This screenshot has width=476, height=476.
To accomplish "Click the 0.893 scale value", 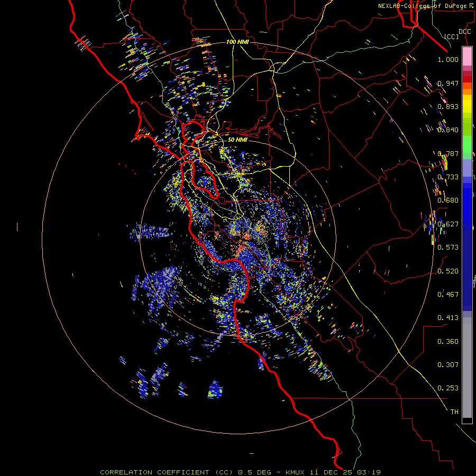I will (448, 106).
